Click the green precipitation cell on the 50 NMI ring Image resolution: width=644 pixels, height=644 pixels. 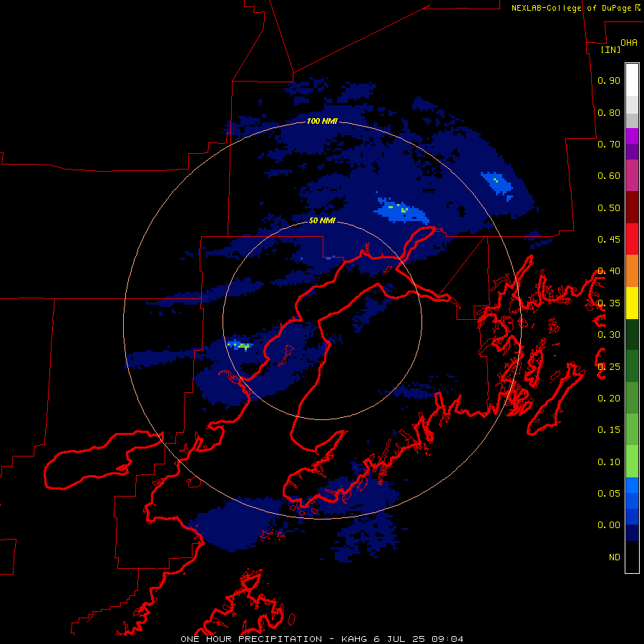tap(240, 345)
